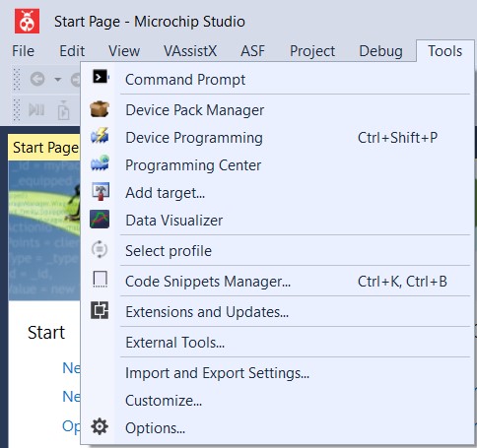The width and height of the screenshot is (477, 448).
Task: Choose Import and Export Settings...
Action: pyautogui.click(x=276, y=373)
